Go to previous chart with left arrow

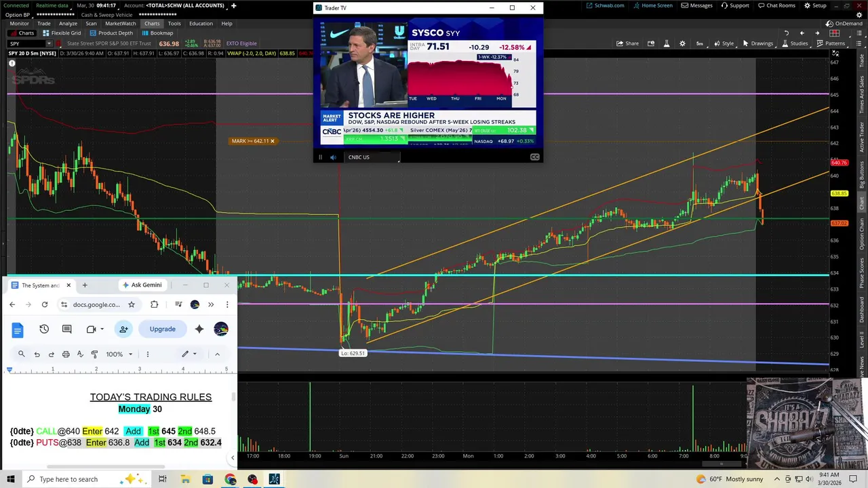tap(802, 33)
